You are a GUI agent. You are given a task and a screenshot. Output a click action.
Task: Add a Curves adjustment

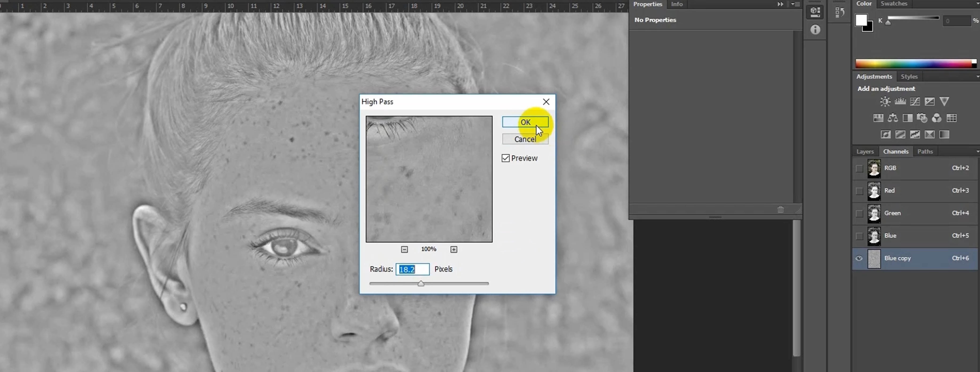pyautogui.click(x=915, y=102)
